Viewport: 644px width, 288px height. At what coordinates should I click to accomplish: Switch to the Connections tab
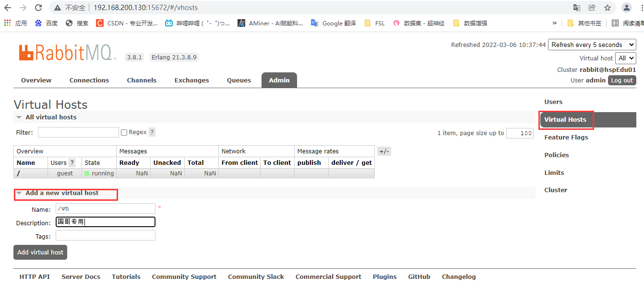[89, 80]
